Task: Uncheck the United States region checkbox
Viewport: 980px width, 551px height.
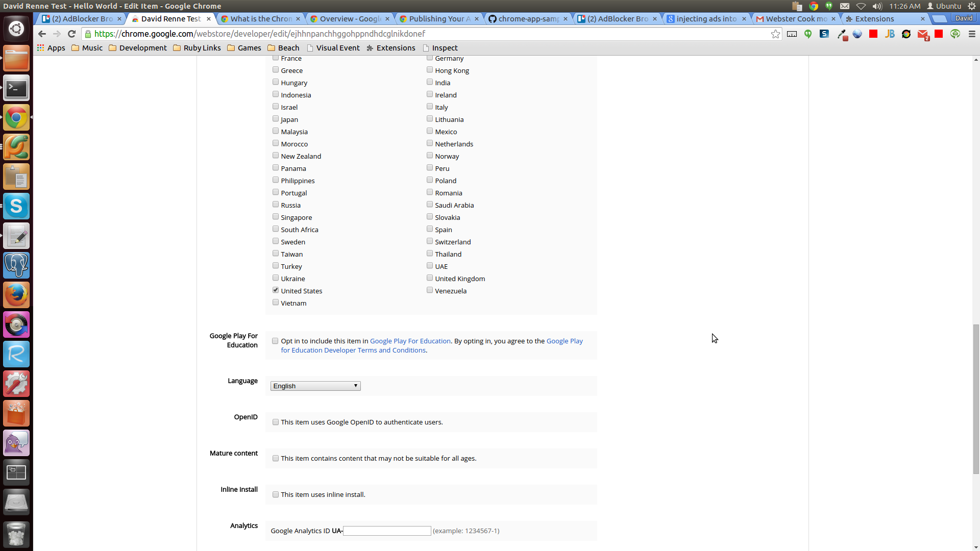Action: 276,290
